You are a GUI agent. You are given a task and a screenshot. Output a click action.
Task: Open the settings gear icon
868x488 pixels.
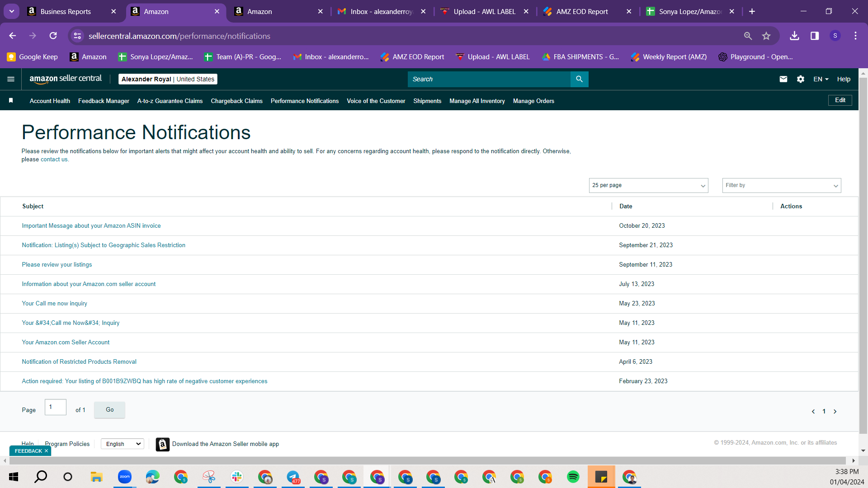click(801, 79)
